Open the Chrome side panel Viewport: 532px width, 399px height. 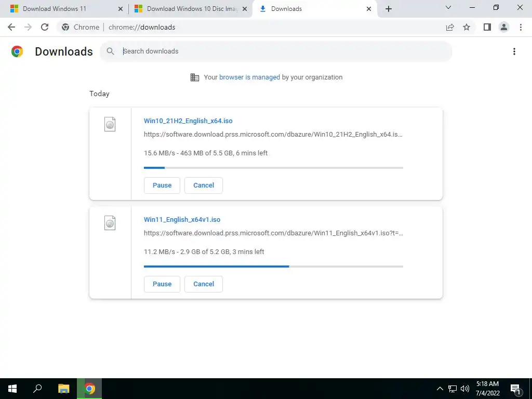(x=487, y=27)
